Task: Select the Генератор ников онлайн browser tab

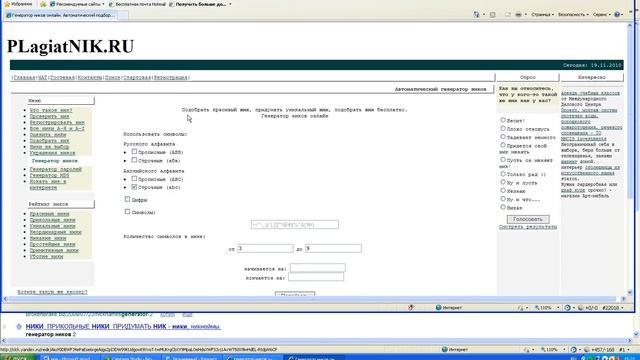Action: click(61, 15)
